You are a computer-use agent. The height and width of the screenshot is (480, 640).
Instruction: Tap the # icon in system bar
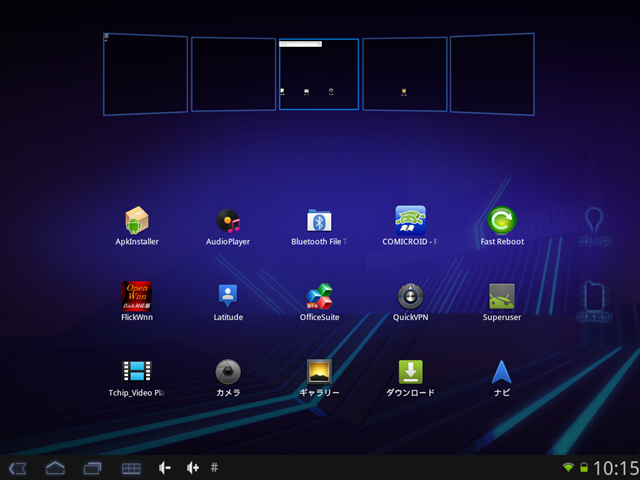214,467
